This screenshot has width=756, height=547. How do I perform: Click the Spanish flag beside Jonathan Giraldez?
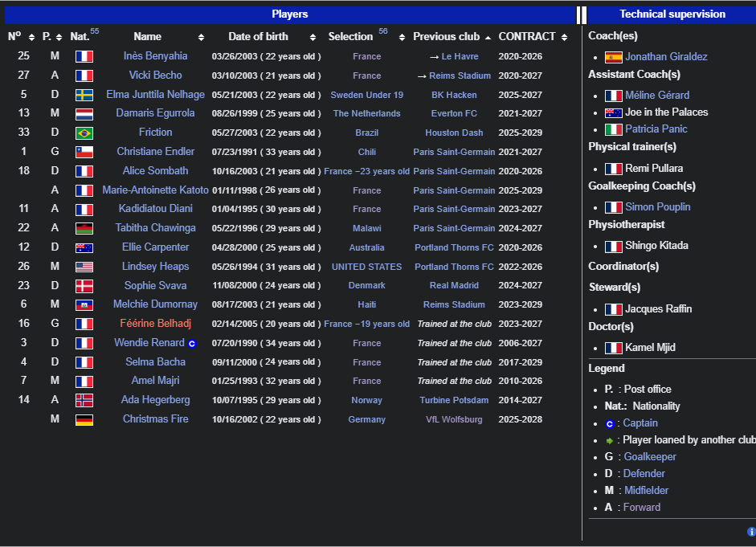614,57
